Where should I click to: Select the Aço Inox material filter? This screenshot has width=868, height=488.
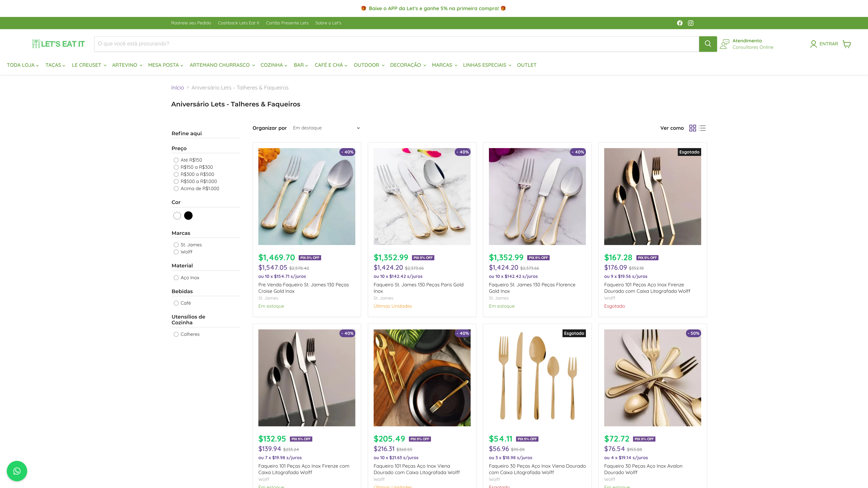click(x=176, y=278)
